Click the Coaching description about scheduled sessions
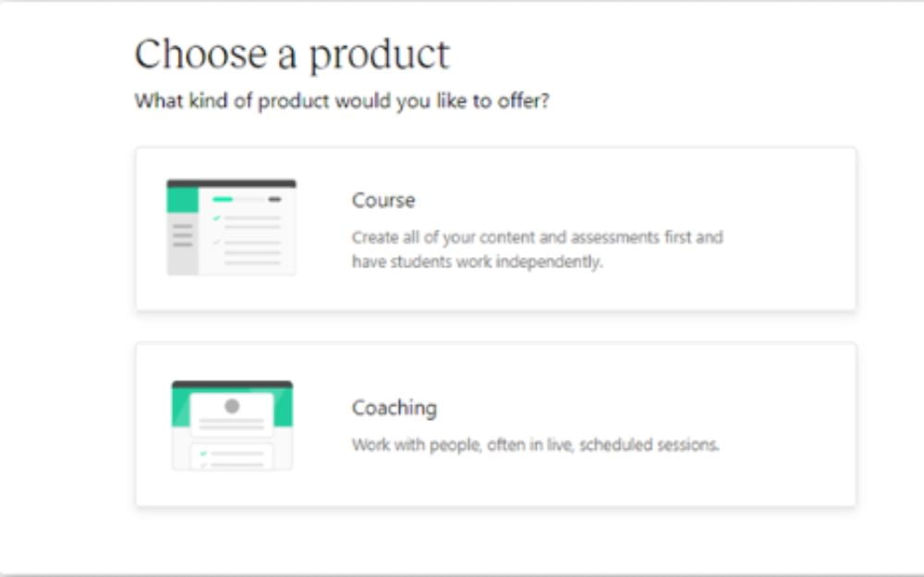The width and height of the screenshot is (924, 577). pyautogui.click(x=536, y=445)
